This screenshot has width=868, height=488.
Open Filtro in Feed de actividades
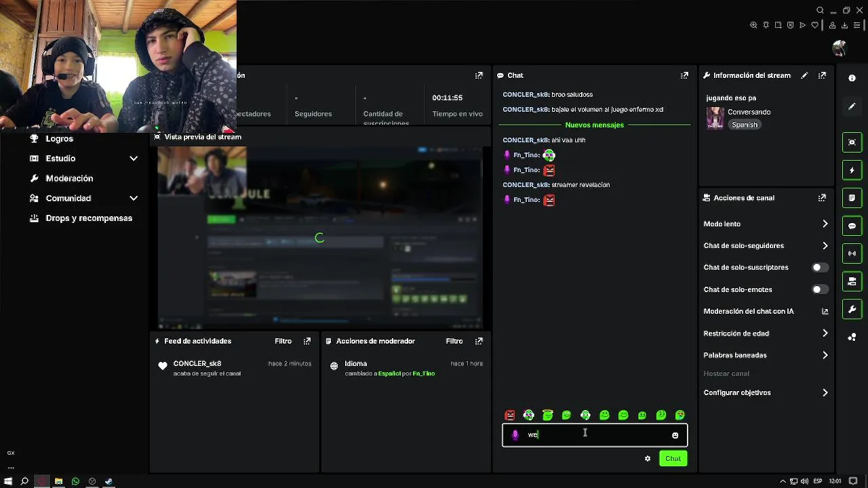[x=283, y=341]
